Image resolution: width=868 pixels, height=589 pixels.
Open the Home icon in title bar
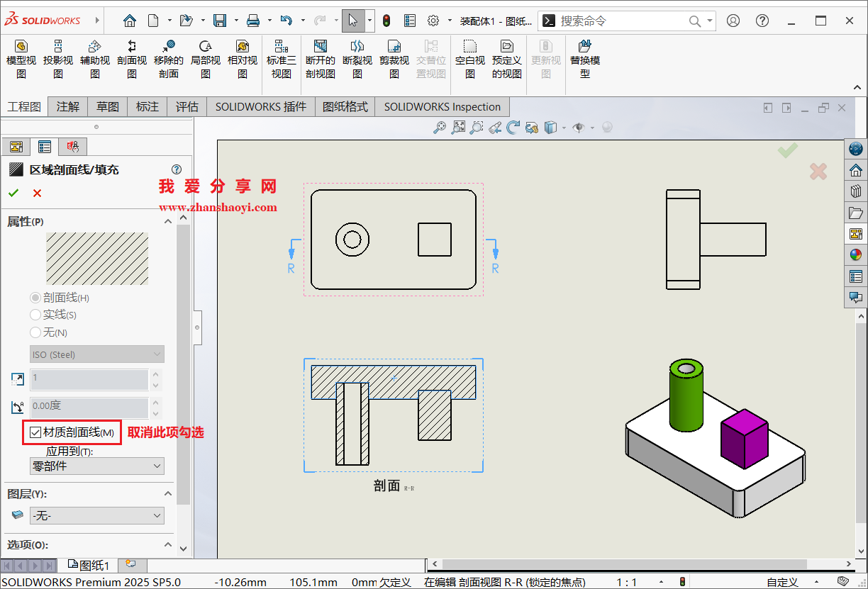(x=129, y=21)
